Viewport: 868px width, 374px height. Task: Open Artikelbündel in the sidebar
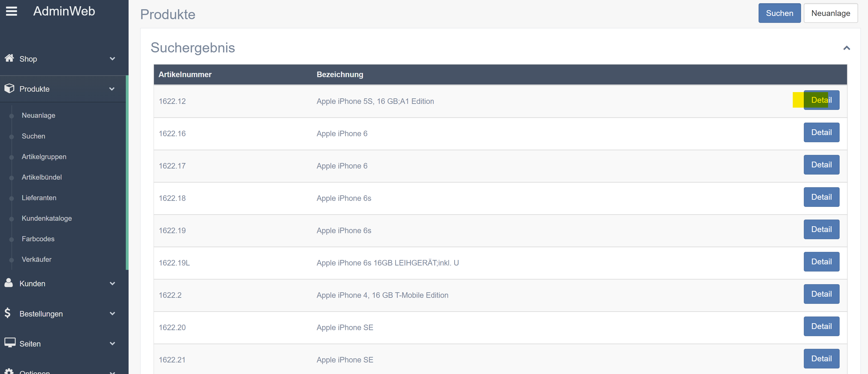pyautogui.click(x=42, y=177)
